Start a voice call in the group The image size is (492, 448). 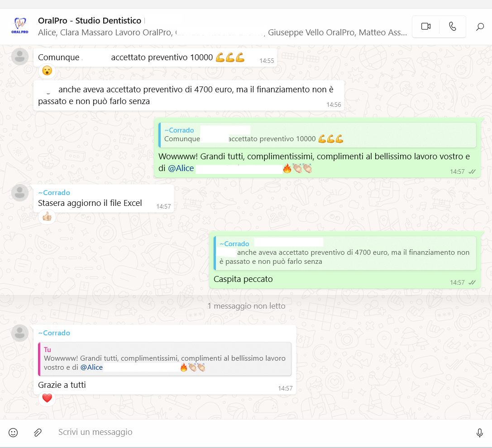pos(452,27)
